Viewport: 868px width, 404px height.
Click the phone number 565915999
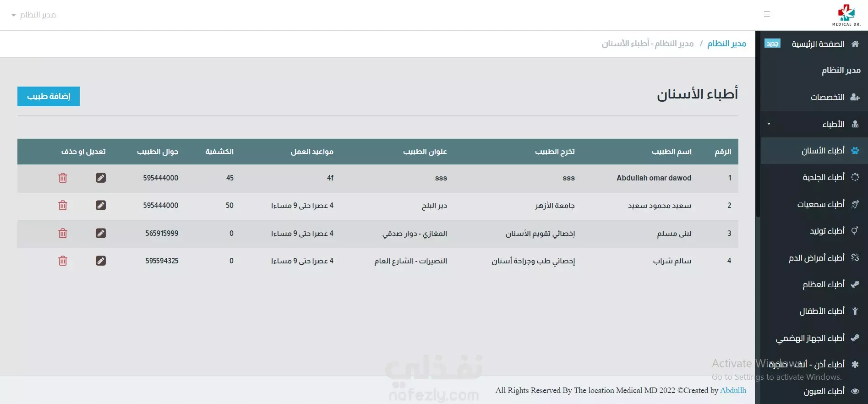pyautogui.click(x=162, y=233)
